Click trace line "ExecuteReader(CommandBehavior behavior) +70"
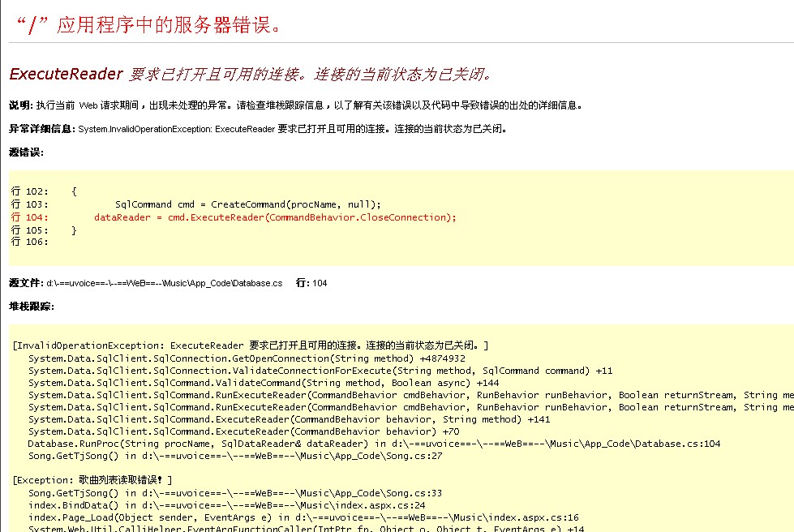The height and width of the screenshot is (532, 794). click(x=243, y=431)
